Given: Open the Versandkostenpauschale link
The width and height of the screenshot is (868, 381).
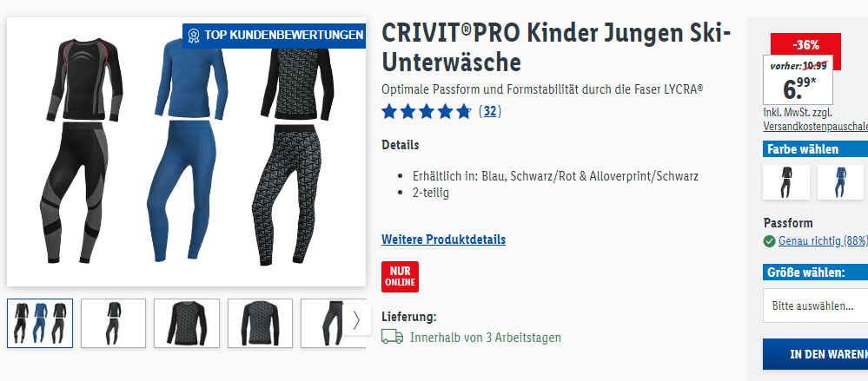Looking at the screenshot, I should coord(815,126).
